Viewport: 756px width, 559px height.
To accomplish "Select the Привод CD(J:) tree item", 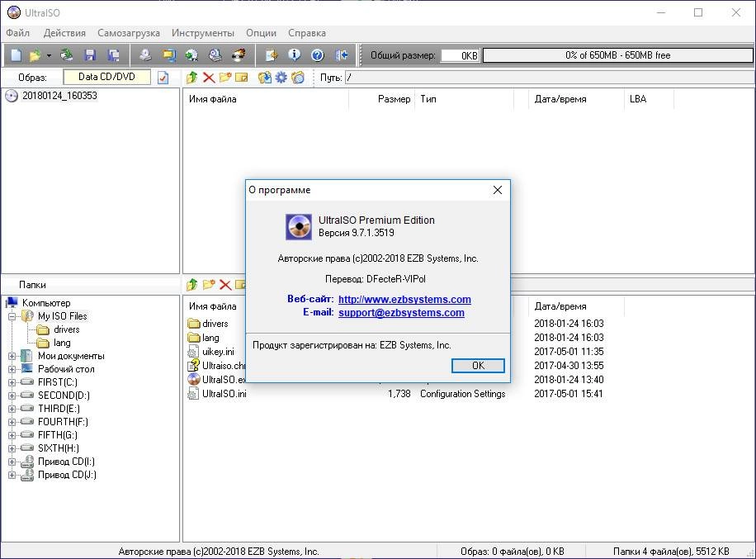I will coord(67,475).
